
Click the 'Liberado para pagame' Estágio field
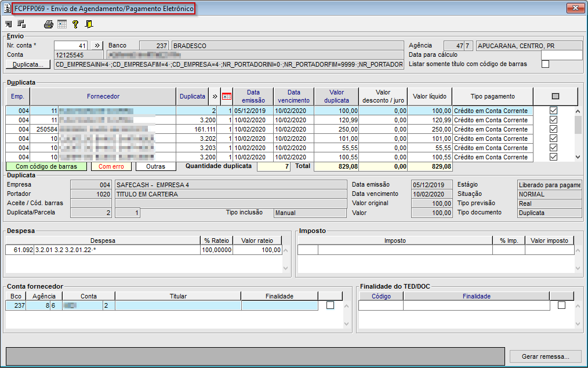549,185
